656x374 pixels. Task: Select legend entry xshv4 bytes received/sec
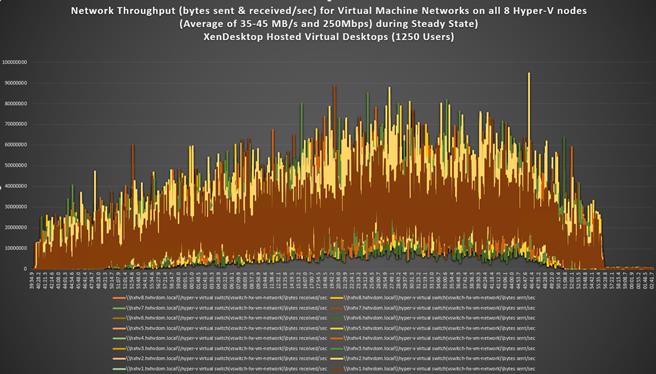[220, 338]
